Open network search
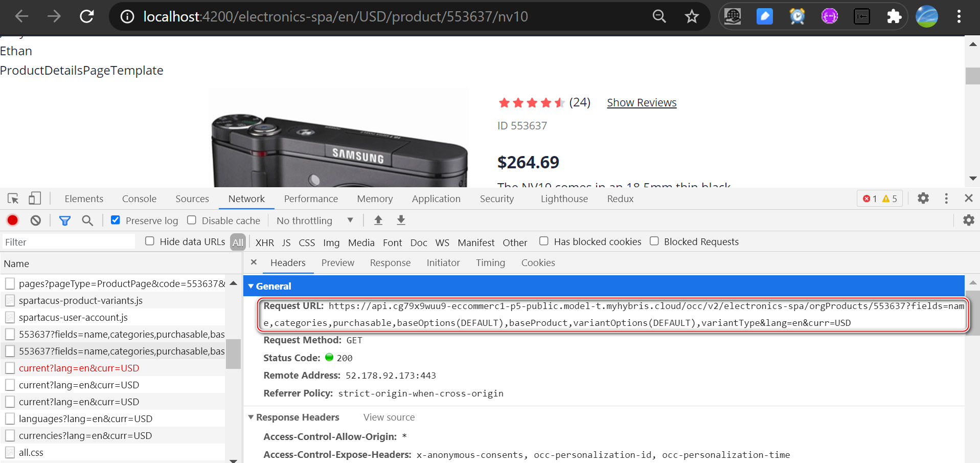 point(87,221)
